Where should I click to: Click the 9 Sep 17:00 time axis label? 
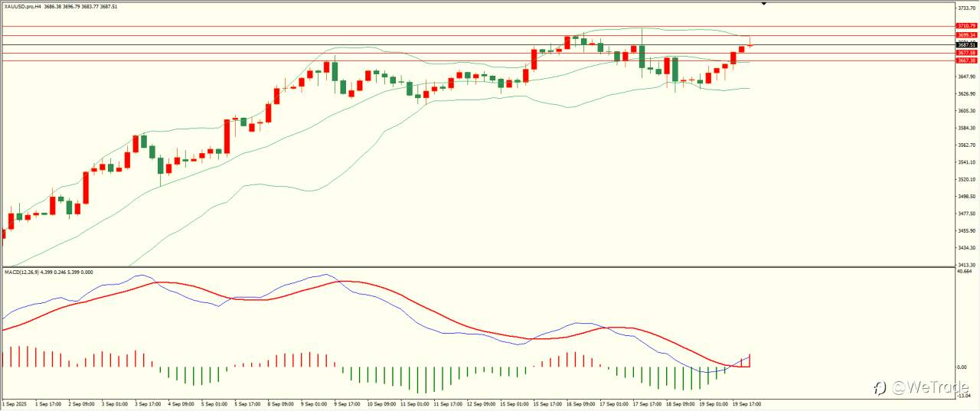(348, 403)
